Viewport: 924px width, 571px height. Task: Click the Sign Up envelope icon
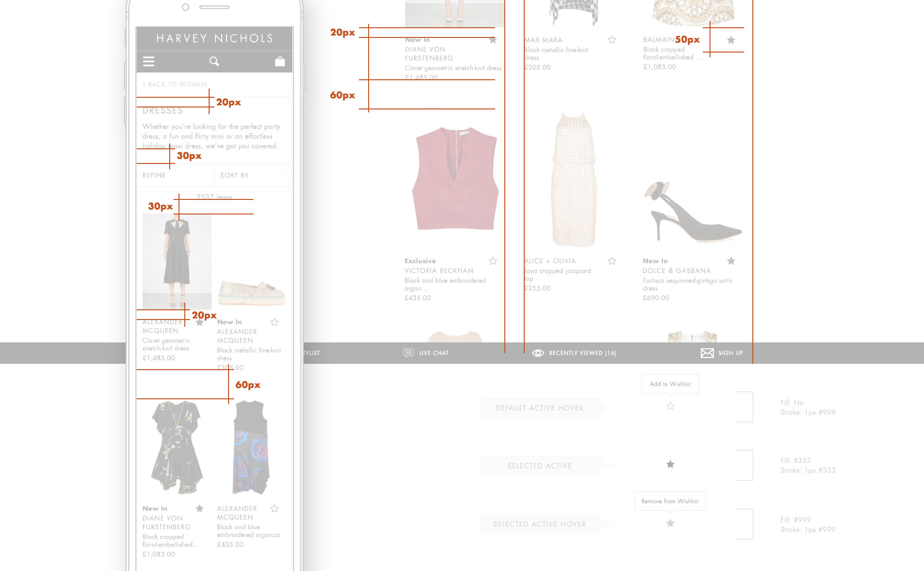(707, 353)
